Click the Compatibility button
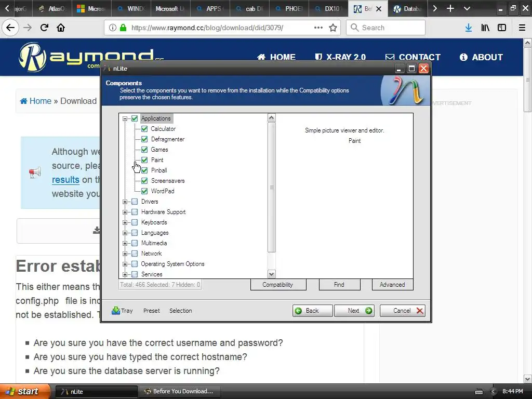532x399 pixels. [x=278, y=285]
